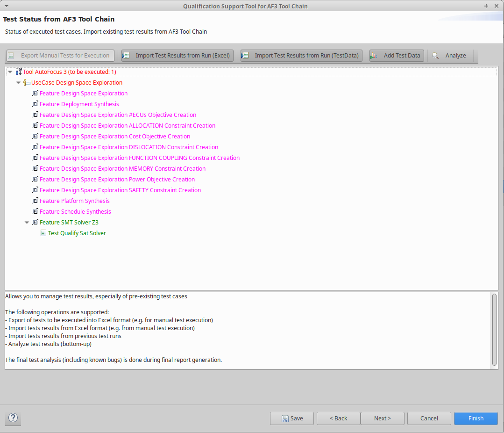
Task: Click Import Test Results from Run (Excel)
Action: click(x=177, y=56)
